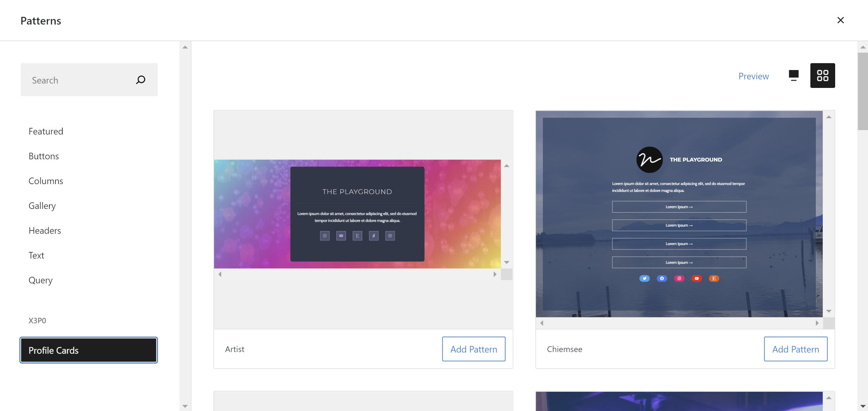Click the Artist pattern preview thumbnail

[357, 214]
